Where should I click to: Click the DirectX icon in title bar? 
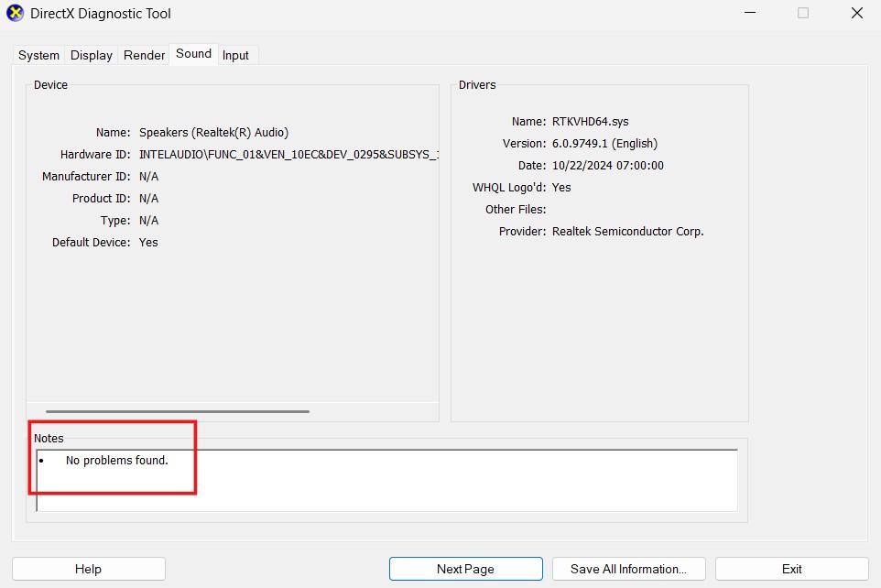(x=16, y=14)
